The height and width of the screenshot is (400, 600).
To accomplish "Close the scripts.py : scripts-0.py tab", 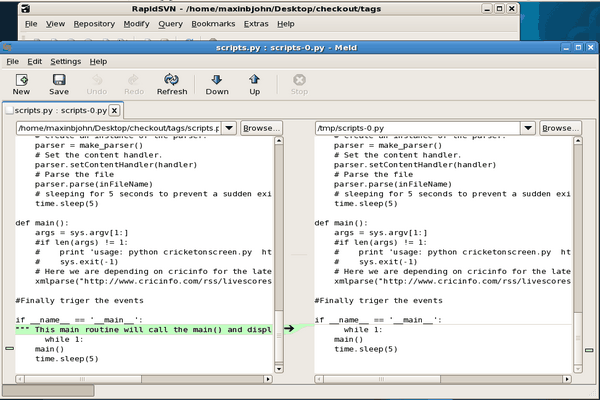I will click(115, 110).
